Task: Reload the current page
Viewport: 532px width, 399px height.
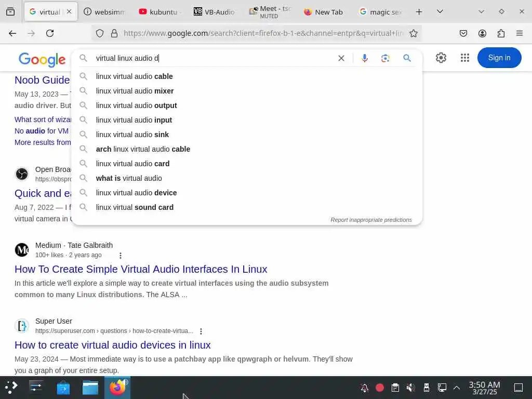Action: pos(50,33)
